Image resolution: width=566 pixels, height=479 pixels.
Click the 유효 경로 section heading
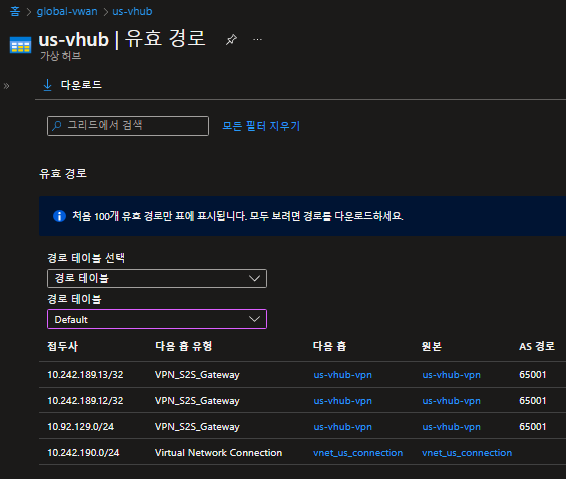coord(63,174)
